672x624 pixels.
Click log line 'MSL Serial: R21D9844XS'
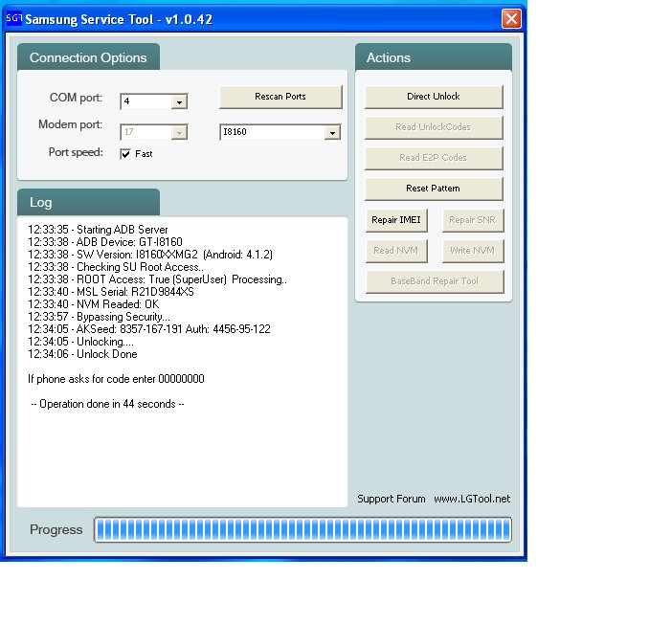pyautogui.click(x=111, y=292)
